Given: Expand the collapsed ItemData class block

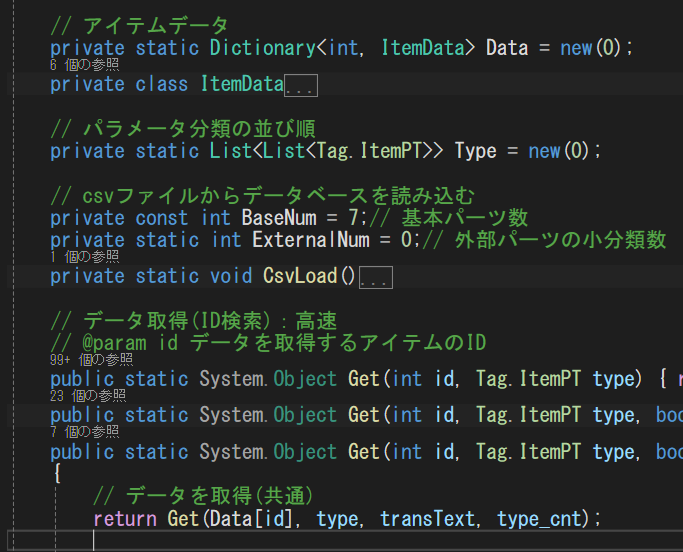Looking at the screenshot, I should point(301,85).
